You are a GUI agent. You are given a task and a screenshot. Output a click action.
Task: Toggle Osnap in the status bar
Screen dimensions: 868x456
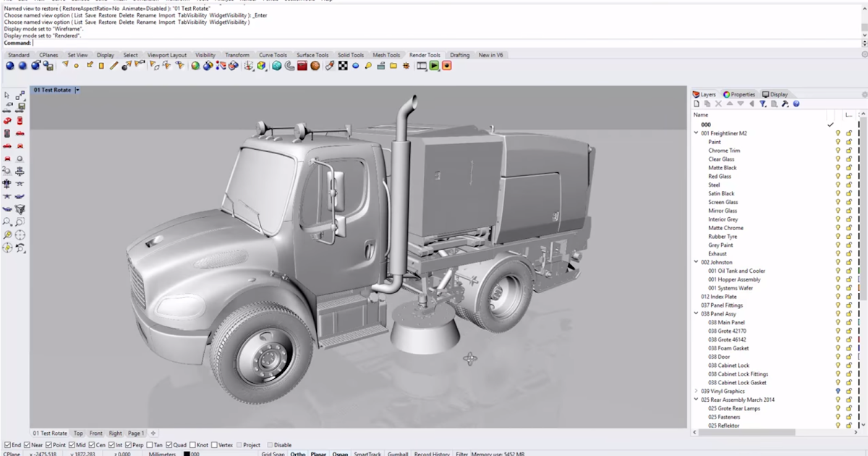click(x=340, y=454)
